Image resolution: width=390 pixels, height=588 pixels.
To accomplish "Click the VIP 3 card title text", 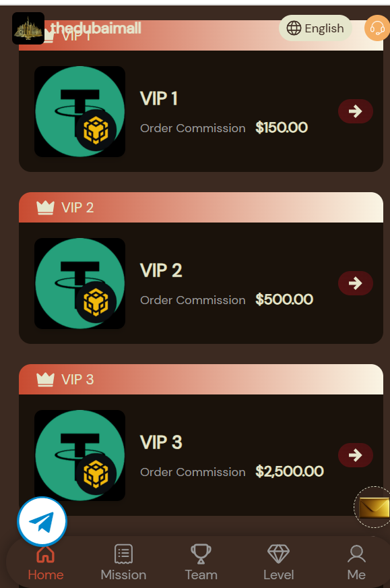I will (161, 442).
